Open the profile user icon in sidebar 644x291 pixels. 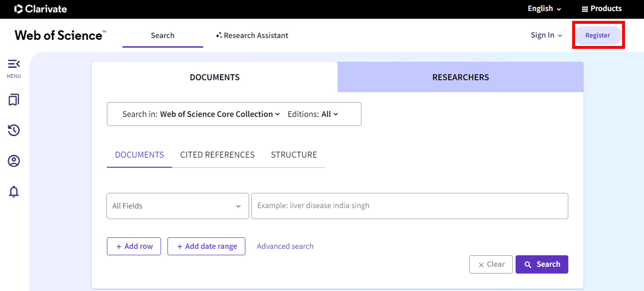14,161
